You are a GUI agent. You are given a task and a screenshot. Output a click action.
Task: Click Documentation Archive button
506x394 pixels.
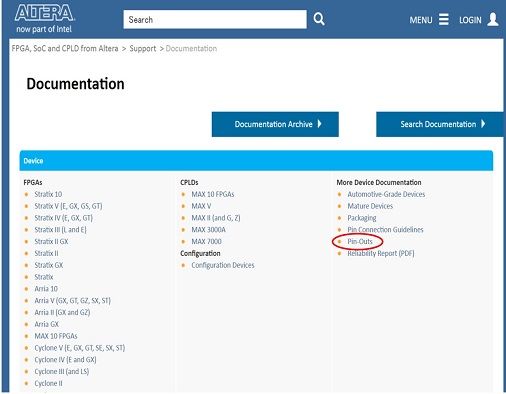pyautogui.click(x=275, y=124)
